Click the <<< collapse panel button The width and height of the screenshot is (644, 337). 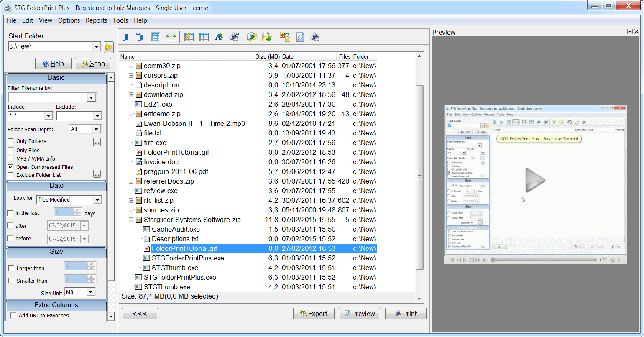point(140,314)
